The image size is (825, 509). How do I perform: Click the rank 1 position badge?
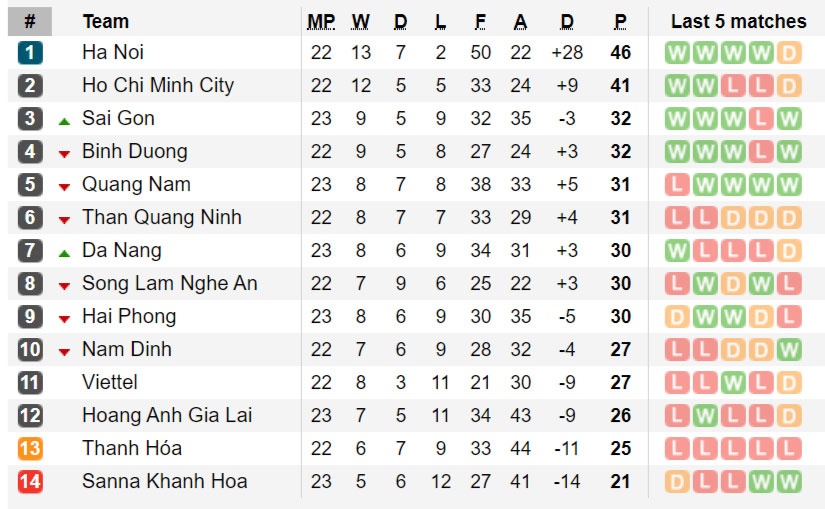click(30, 52)
